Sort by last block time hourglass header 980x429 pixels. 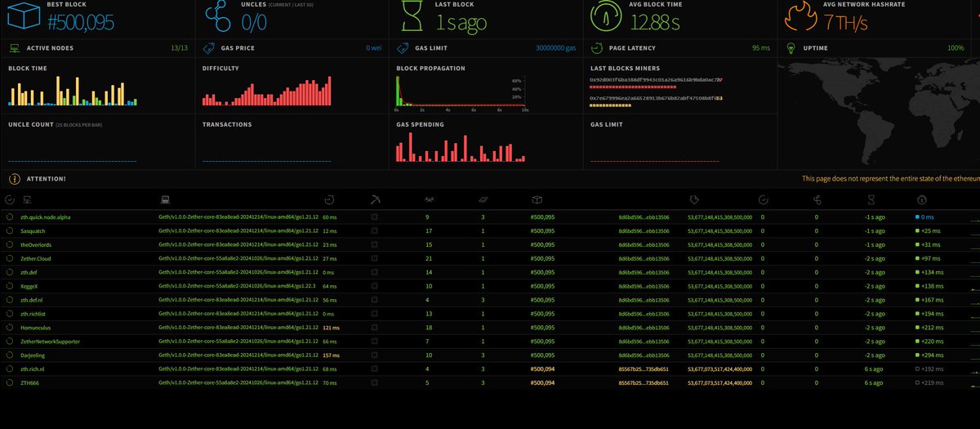click(x=871, y=199)
